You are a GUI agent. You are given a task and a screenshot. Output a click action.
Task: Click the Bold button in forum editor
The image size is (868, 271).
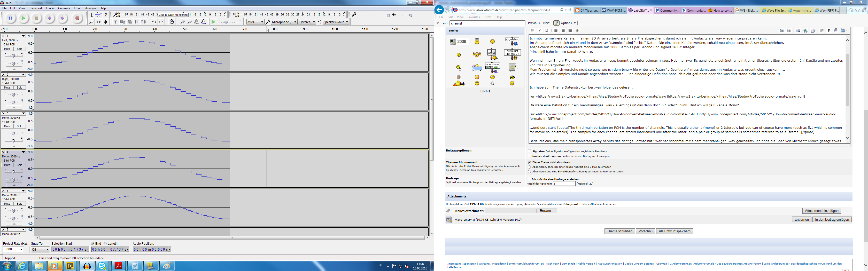[532, 31]
